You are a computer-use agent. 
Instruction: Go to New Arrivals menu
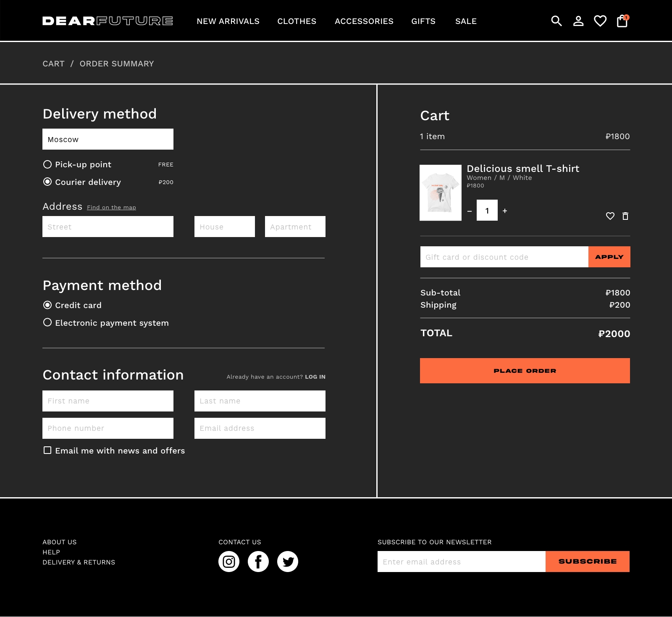click(228, 21)
